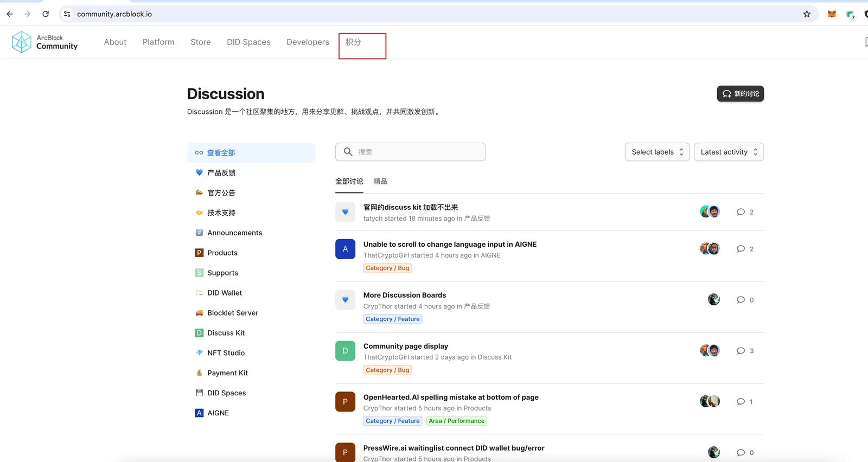
Task: Go forward with the browser forward arrow
Action: tap(28, 14)
